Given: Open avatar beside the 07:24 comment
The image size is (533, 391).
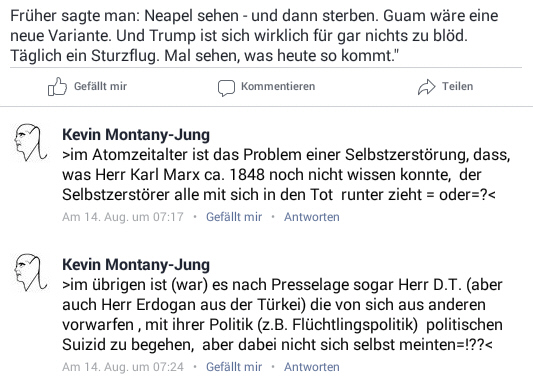Looking at the screenshot, I should tap(31, 272).
